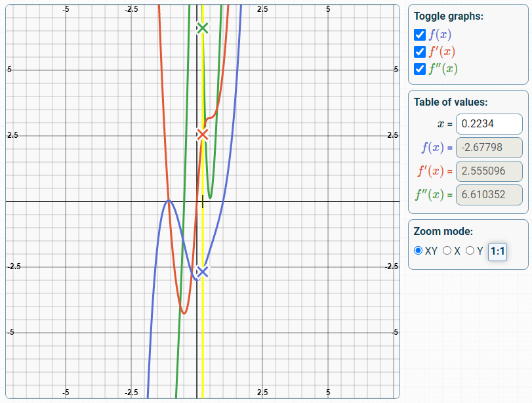Viewport: 532px width, 403px height.
Task: Reset zoom with the 1:1 button
Action: [497, 252]
